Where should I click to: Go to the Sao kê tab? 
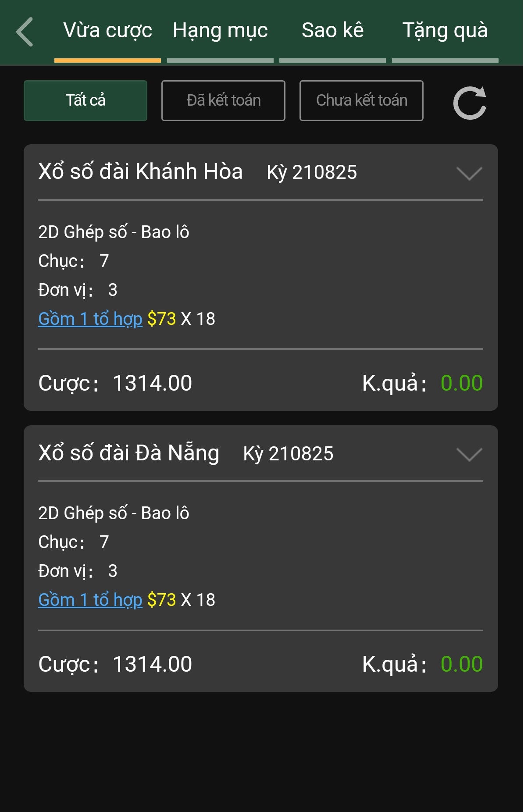pyautogui.click(x=332, y=31)
